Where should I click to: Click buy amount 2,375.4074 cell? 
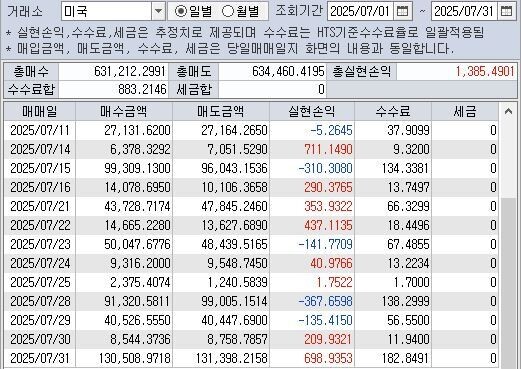(124, 282)
